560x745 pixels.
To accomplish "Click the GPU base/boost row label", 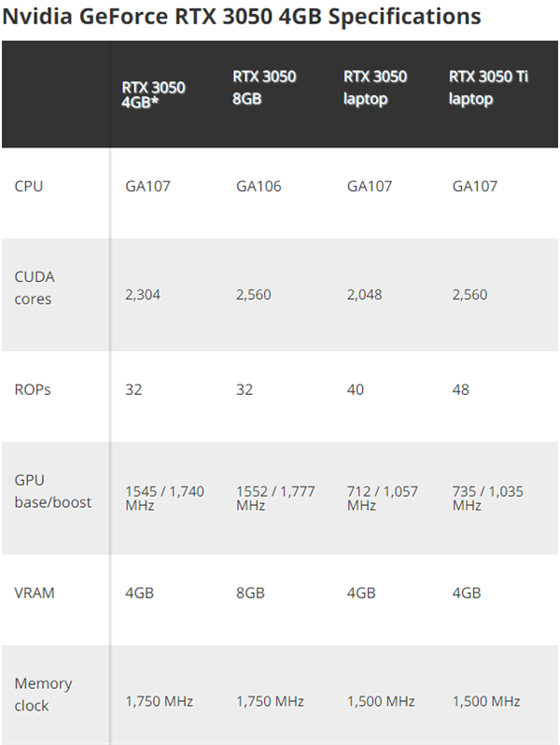I will coord(52,491).
